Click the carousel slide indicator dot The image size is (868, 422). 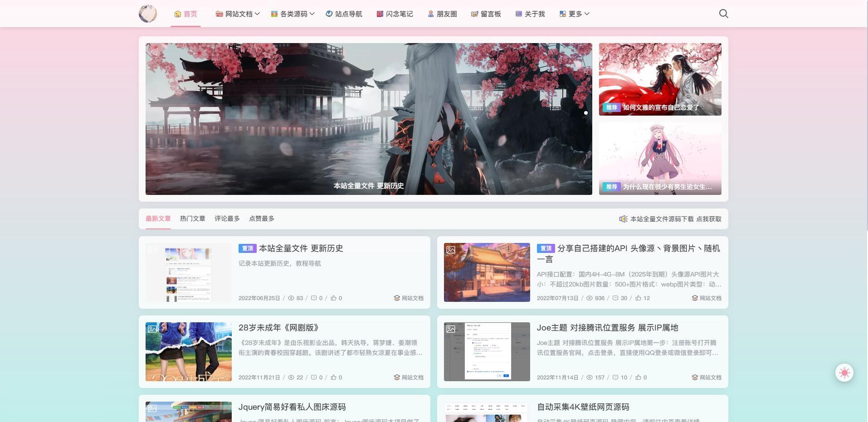pos(586,113)
